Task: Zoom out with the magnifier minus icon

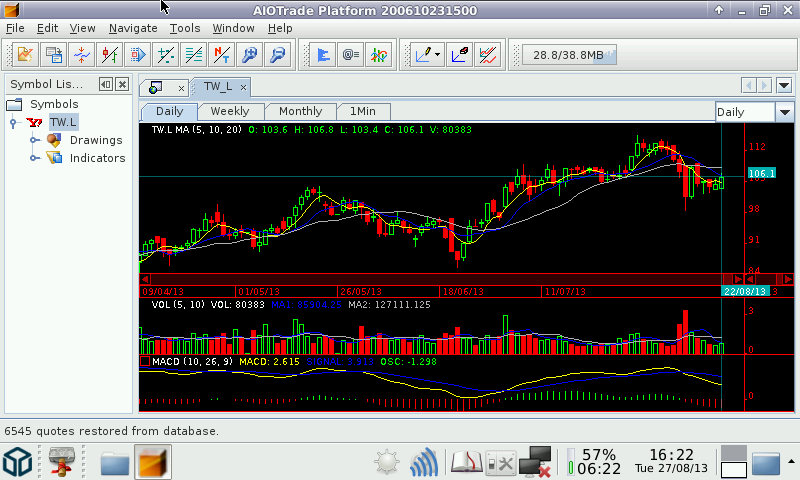Action: coord(278,54)
